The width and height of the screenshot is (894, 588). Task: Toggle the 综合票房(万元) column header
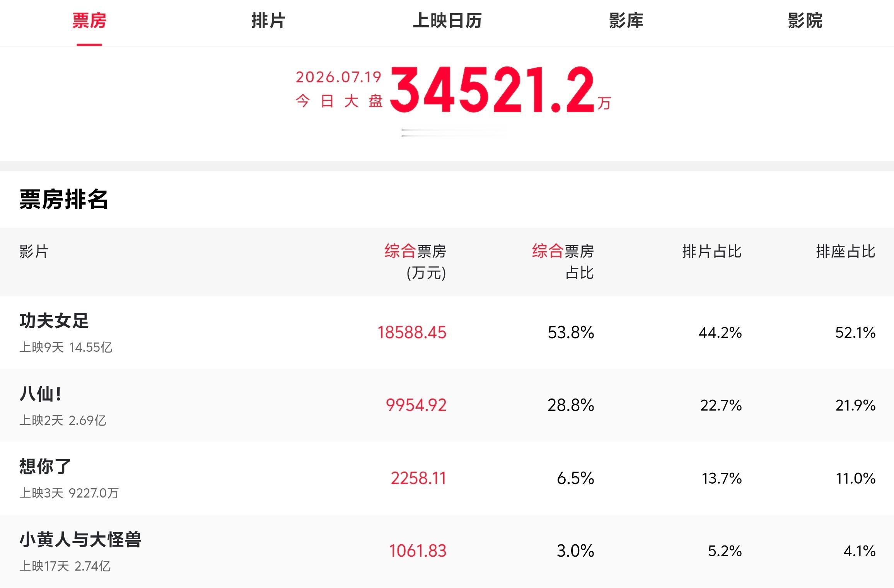click(415, 262)
